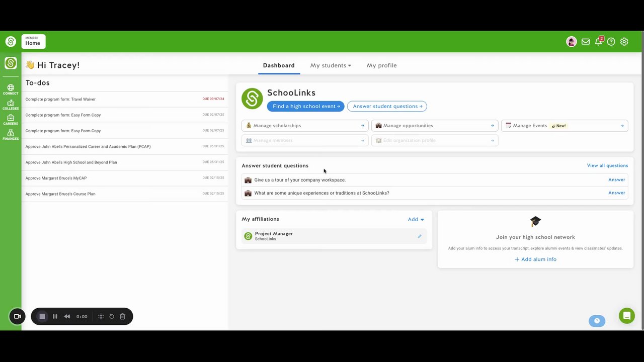Click the View all questions link

point(607,165)
